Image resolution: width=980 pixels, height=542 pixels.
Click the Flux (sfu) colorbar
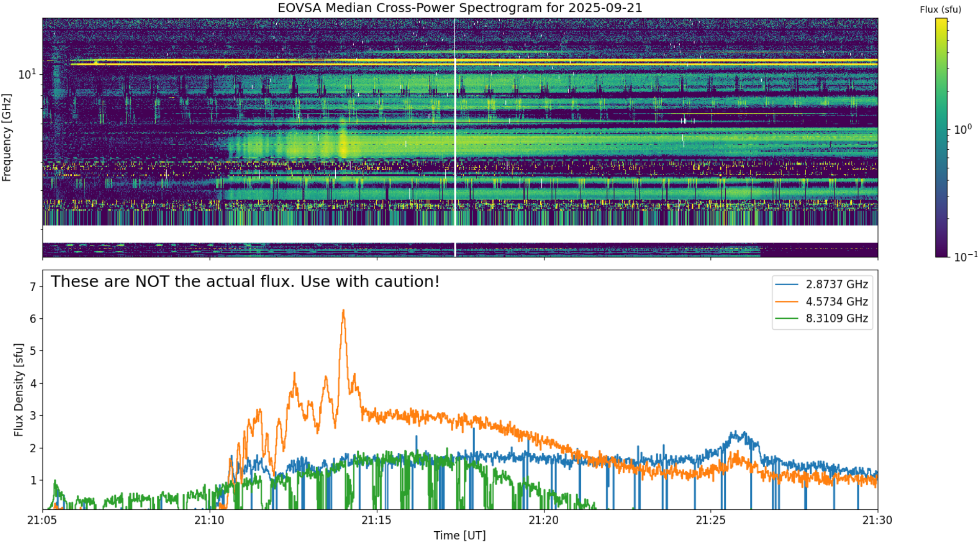tap(941, 137)
